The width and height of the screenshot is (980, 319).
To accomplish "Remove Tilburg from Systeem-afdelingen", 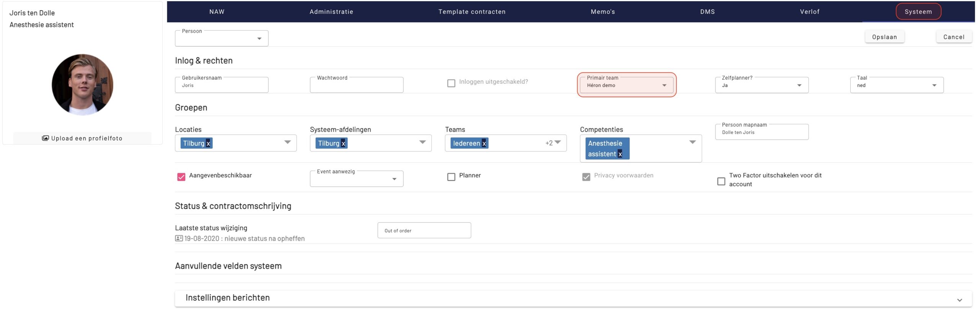I will 343,143.
